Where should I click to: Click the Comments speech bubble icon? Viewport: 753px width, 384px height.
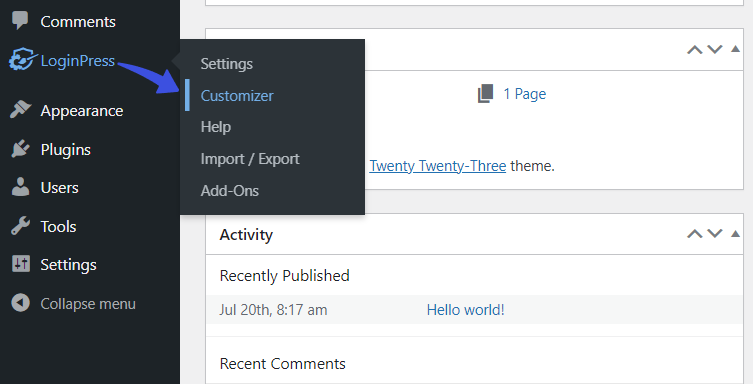pyautogui.click(x=20, y=21)
